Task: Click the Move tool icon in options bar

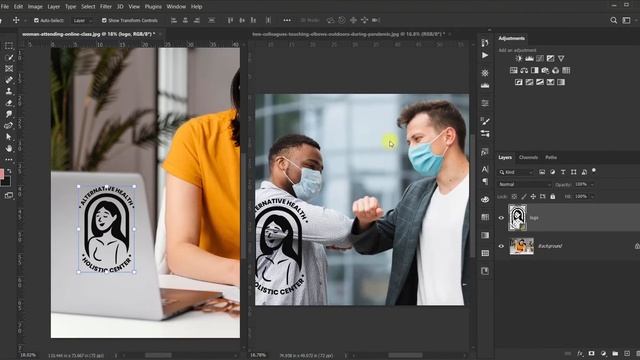Action: click(x=16, y=20)
